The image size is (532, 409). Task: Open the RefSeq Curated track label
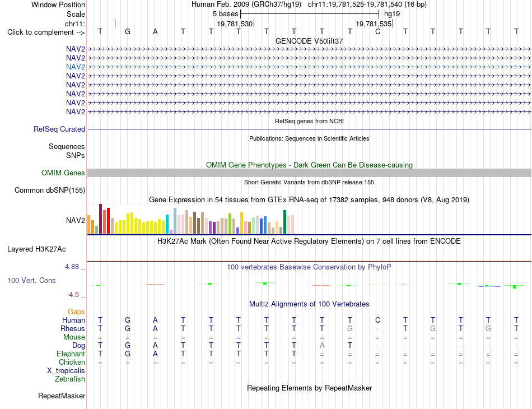pyautogui.click(x=59, y=129)
